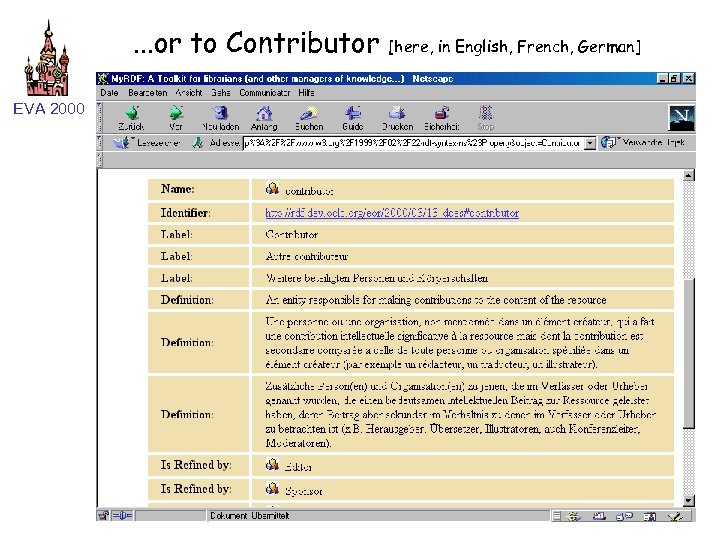Click the Drucken print icon
This screenshot has width=720, height=540.
point(397,112)
